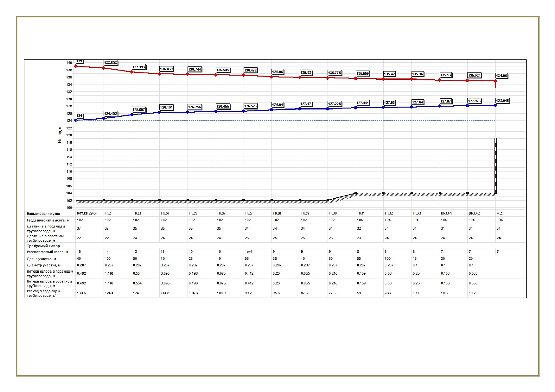Select the ground marker at ТК31 slope top

(x=356, y=193)
